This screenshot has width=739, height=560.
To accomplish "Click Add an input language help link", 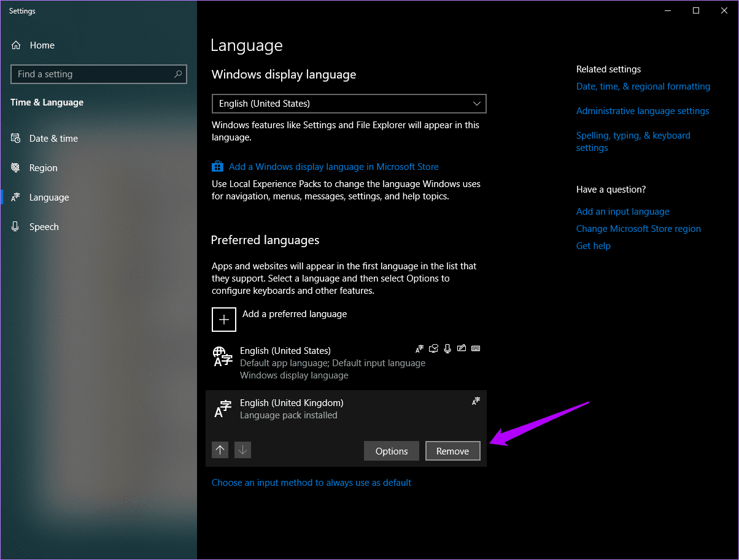I will point(623,212).
